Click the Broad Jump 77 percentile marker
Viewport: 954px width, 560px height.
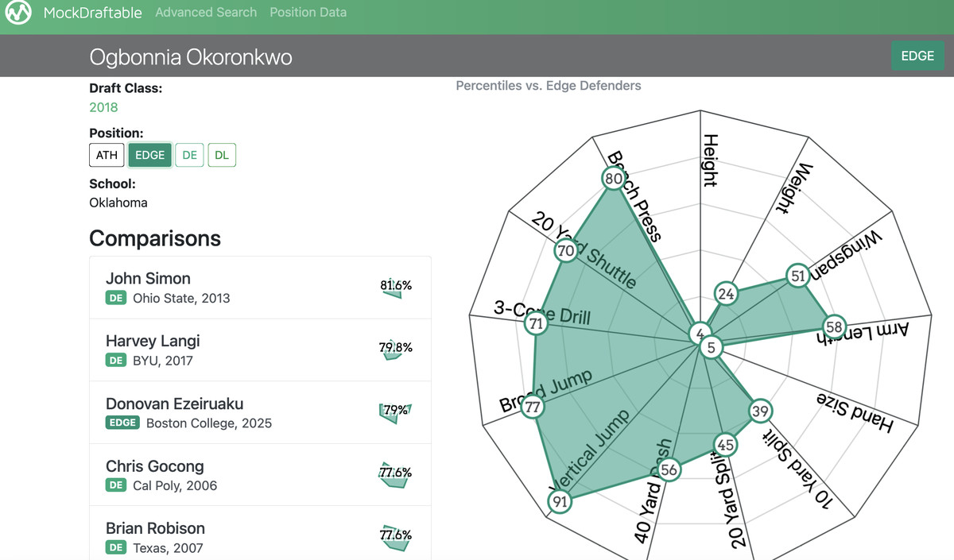click(533, 407)
